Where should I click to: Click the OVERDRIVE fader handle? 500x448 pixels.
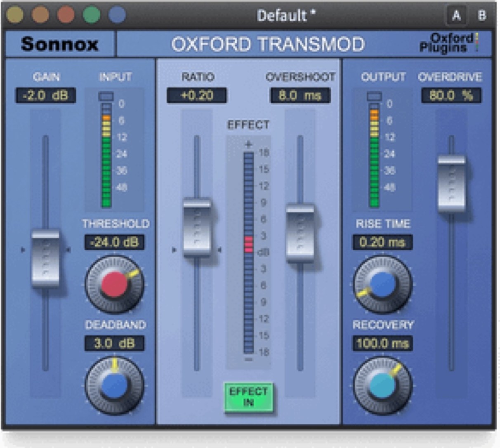(451, 184)
